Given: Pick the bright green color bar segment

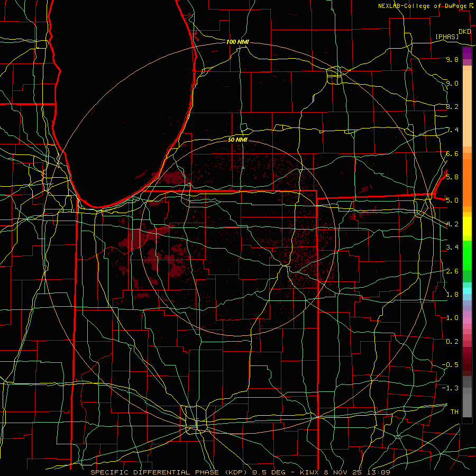Looking at the screenshot, I should pos(467,255).
